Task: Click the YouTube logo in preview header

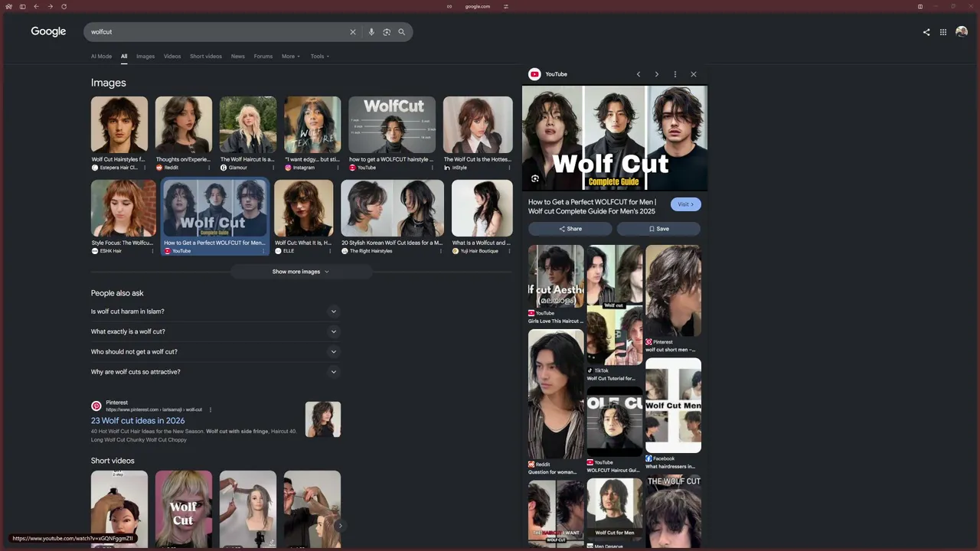Action: point(534,74)
